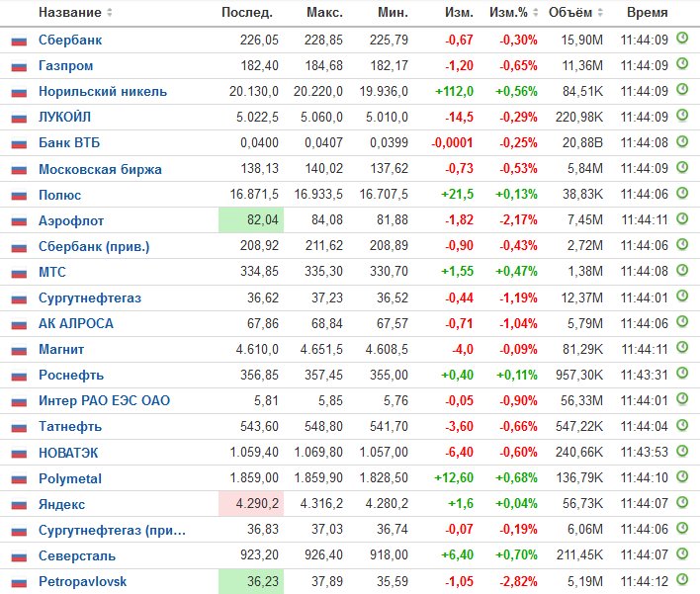Click the clock icon in НОВАТЭК row
This screenshot has height=594, width=700.
682,450
